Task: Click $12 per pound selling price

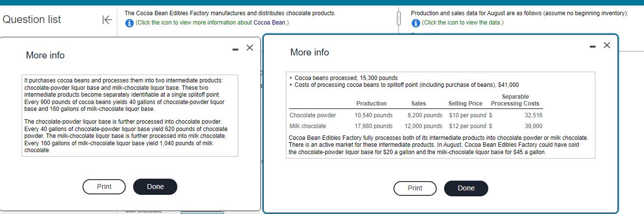Action: [x=468, y=126]
